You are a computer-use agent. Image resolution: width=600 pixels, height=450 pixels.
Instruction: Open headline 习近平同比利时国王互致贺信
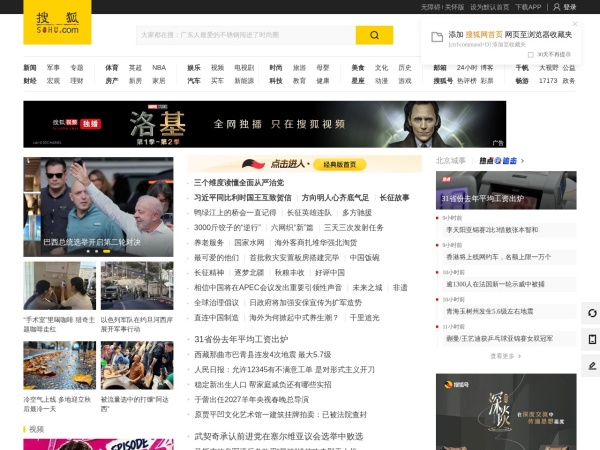[243, 197]
